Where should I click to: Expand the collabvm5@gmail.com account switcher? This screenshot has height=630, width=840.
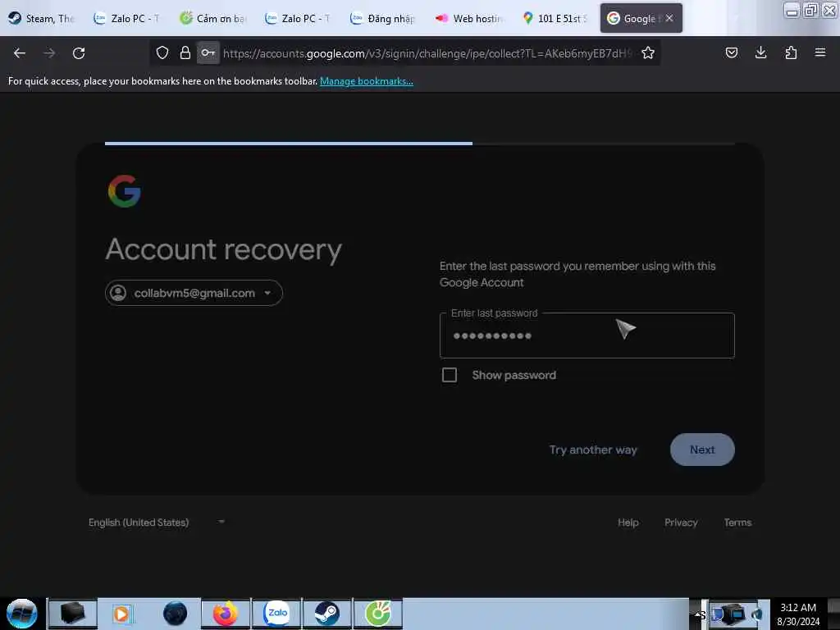coord(194,293)
